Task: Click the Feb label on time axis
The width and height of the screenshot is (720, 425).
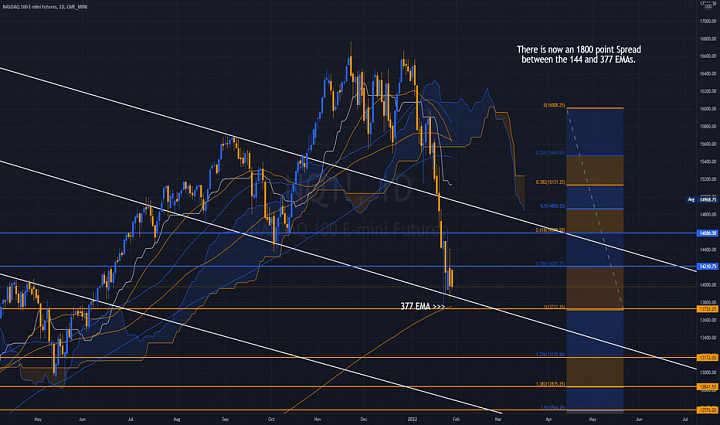Action: (456, 419)
